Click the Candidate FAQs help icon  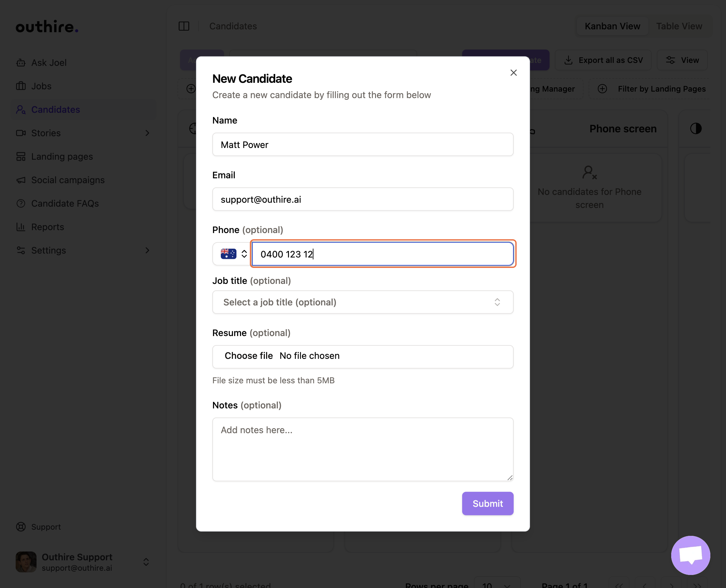click(x=21, y=204)
